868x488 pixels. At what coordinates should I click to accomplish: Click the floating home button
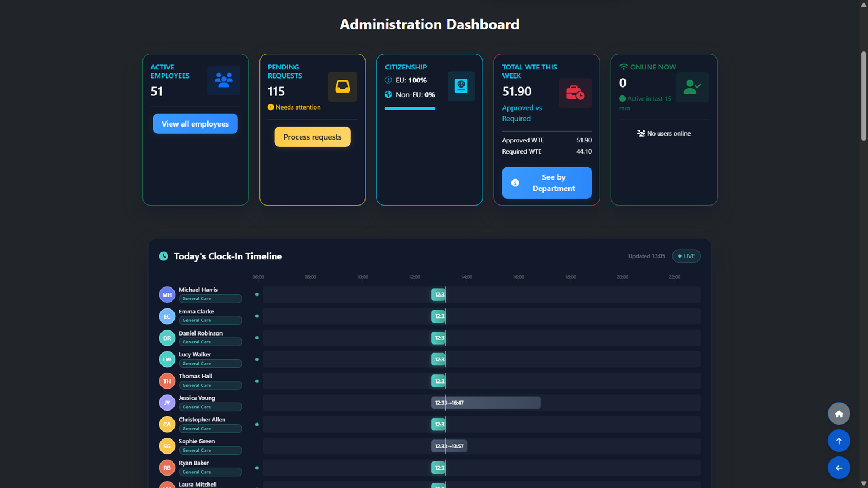(x=839, y=414)
